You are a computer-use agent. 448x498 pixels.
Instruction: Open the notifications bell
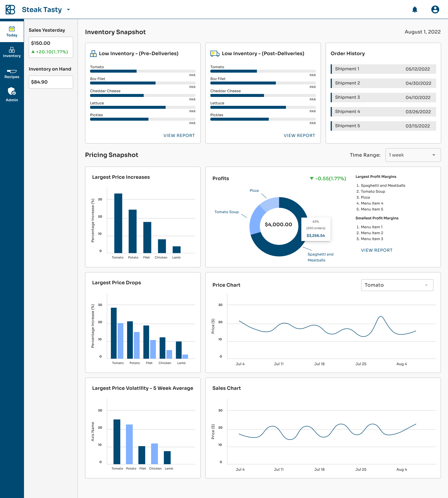coord(415,9)
